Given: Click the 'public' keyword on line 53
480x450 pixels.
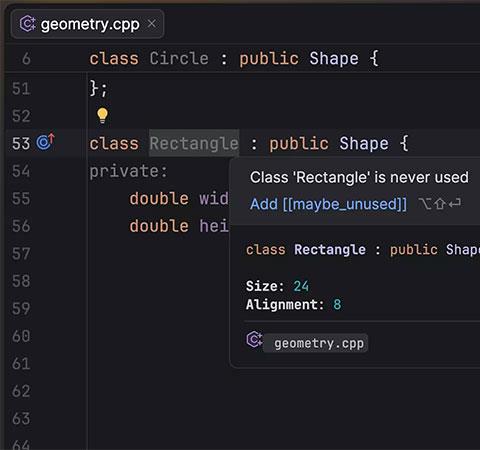Looking at the screenshot, I should coord(299,144).
